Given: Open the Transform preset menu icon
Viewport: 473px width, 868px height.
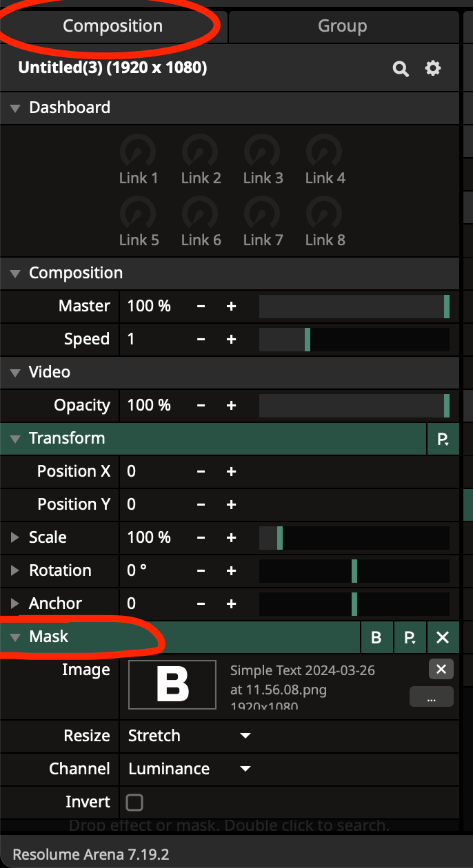Looking at the screenshot, I should [x=443, y=439].
